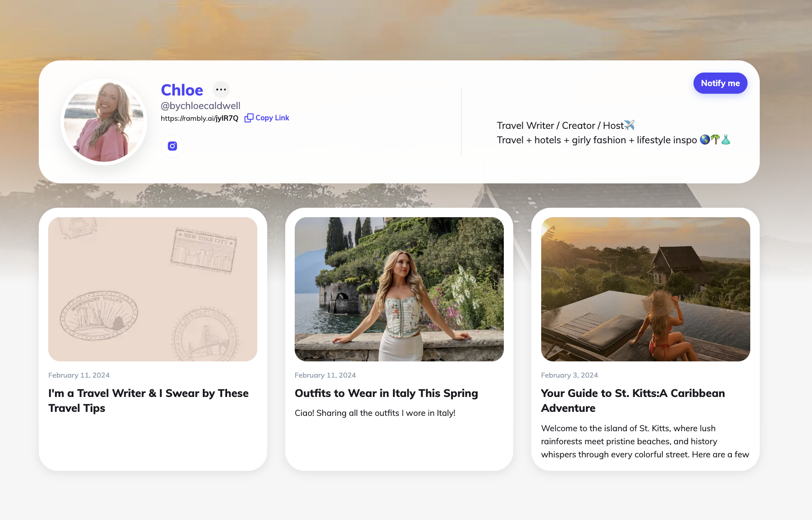Open 'Outfits to Wear in Italy This Spring'
The height and width of the screenshot is (520, 812).
coord(386,393)
